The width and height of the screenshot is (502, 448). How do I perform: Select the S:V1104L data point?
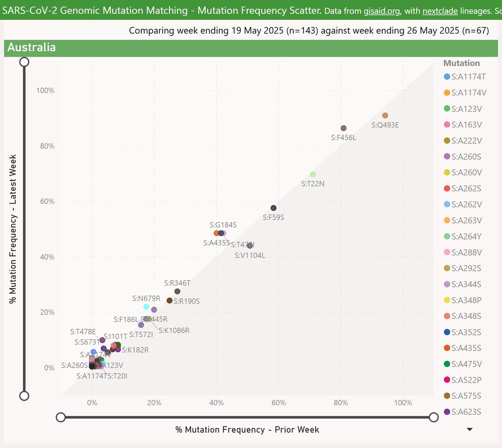click(x=250, y=246)
